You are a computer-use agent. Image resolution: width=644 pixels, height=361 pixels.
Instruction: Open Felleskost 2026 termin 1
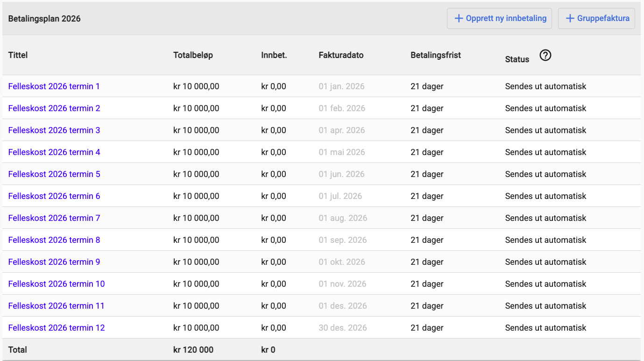click(54, 86)
